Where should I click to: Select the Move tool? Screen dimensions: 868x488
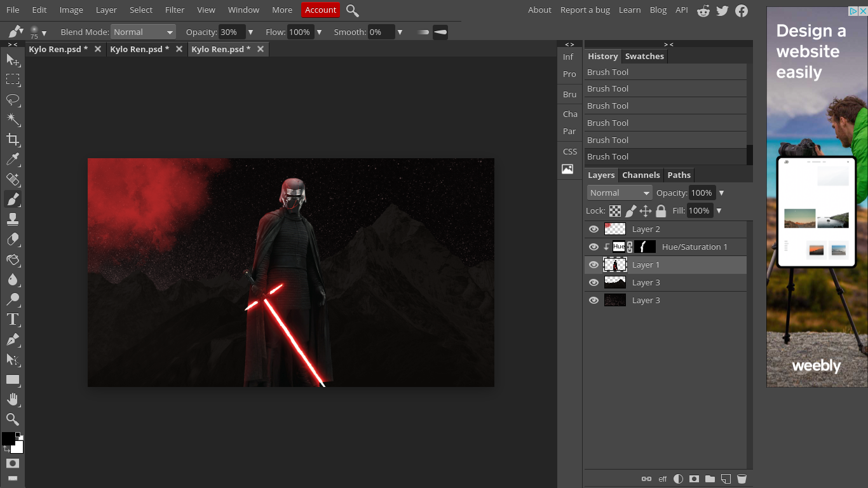point(13,60)
